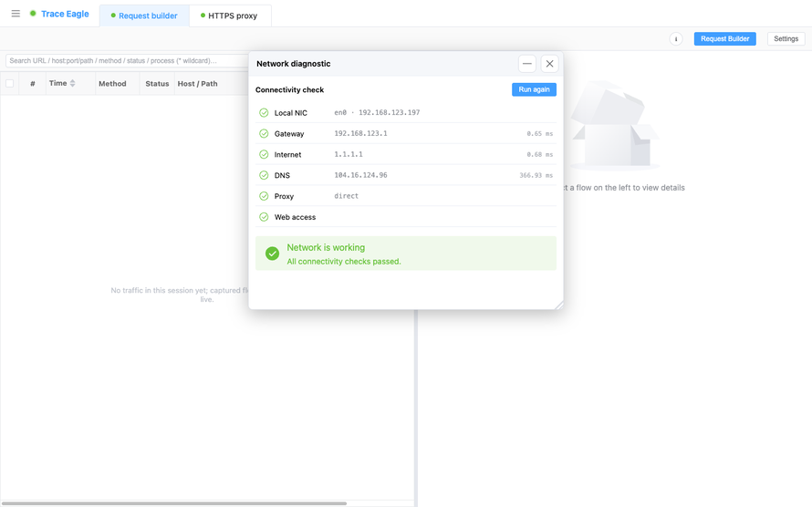Click the horizontal scrollbar of the flow list
The height and width of the screenshot is (507, 812).
(x=173, y=503)
